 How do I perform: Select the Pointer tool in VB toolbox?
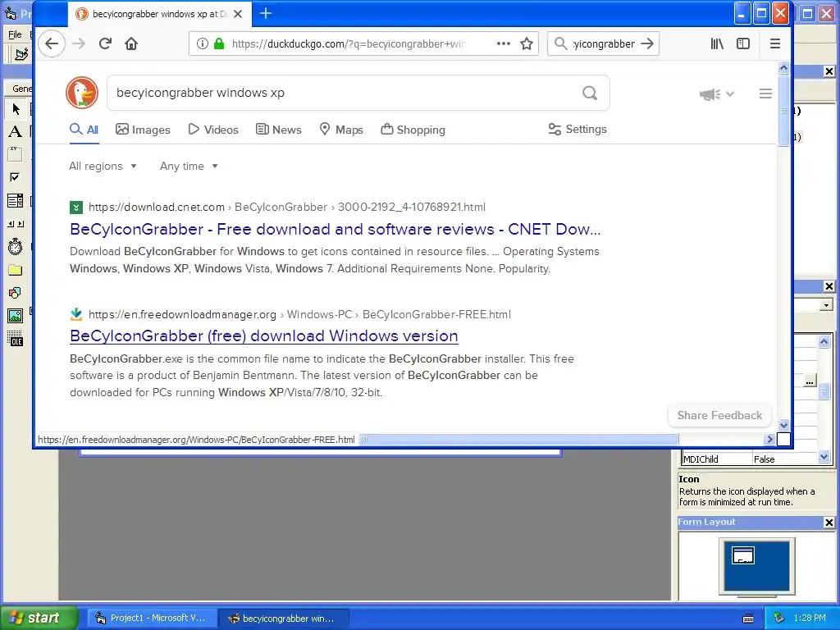click(16, 109)
